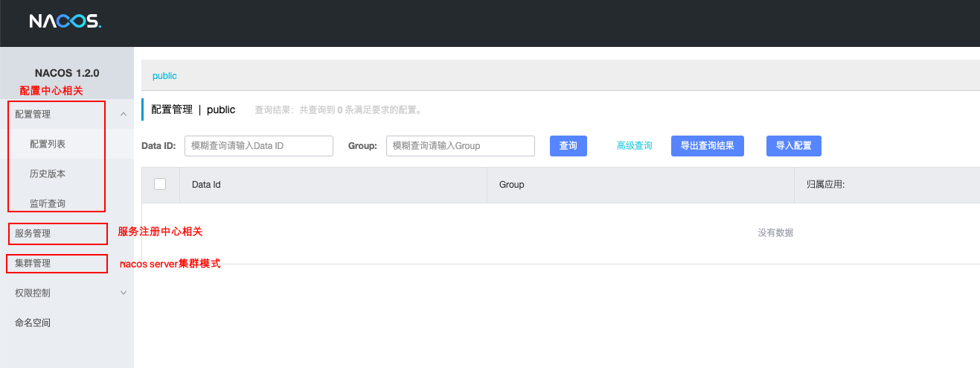The width and height of the screenshot is (980, 368).
Task: Collapse the 配置管理 menu chevron
Action: [x=124, y=114]
